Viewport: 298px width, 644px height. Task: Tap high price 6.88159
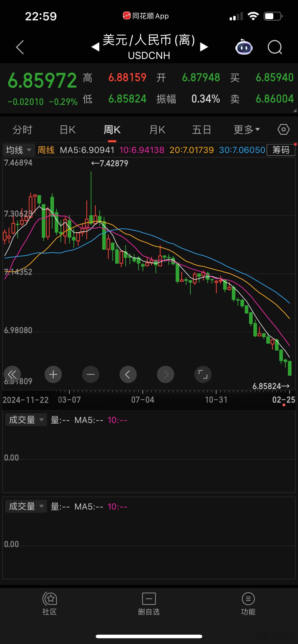point(127,77)
